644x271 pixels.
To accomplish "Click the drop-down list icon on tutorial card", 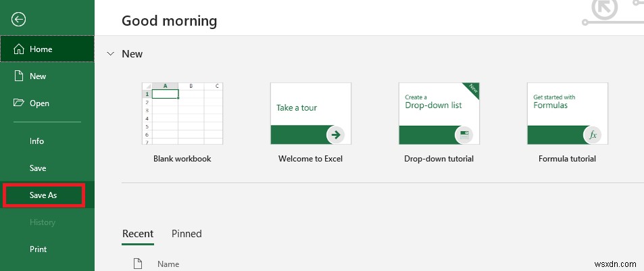I will click(464, 134).
